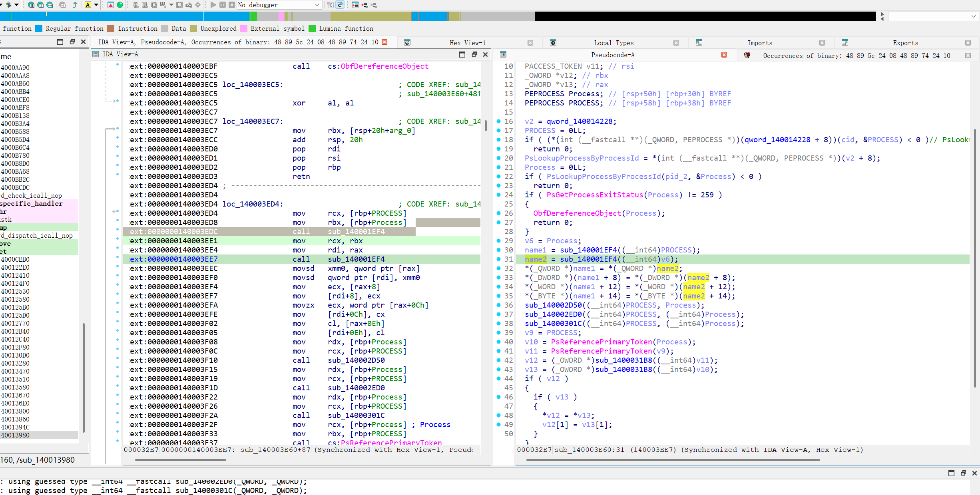Click the yellow A text icon
Viewport: 980px width, 495px height.
point(88,5)
